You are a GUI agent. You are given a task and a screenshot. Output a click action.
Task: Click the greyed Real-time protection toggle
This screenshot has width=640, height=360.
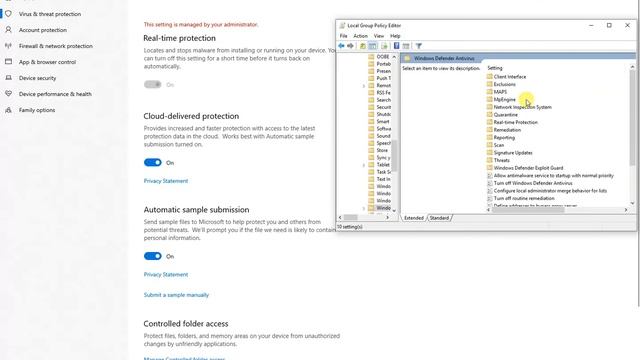click(x=153, y=84)
